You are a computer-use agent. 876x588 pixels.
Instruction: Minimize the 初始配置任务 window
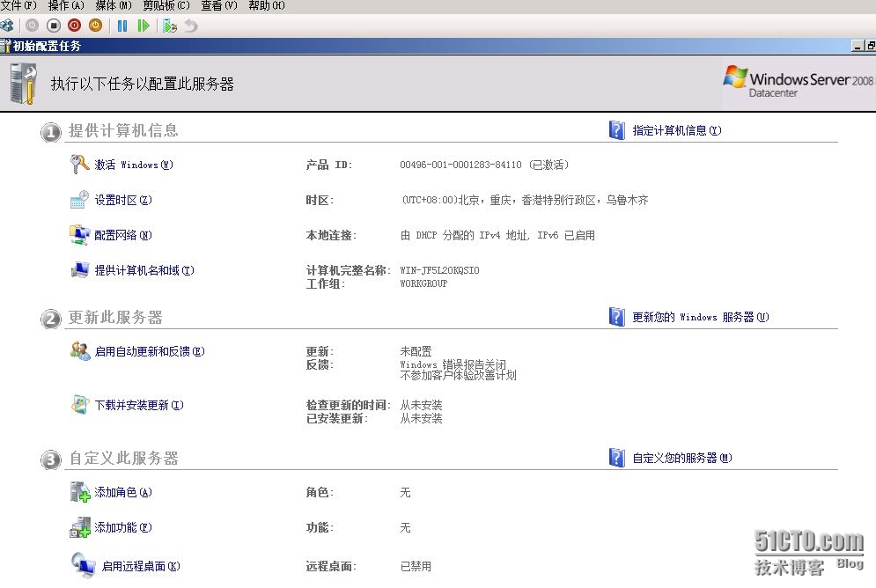tap(858, 46)
